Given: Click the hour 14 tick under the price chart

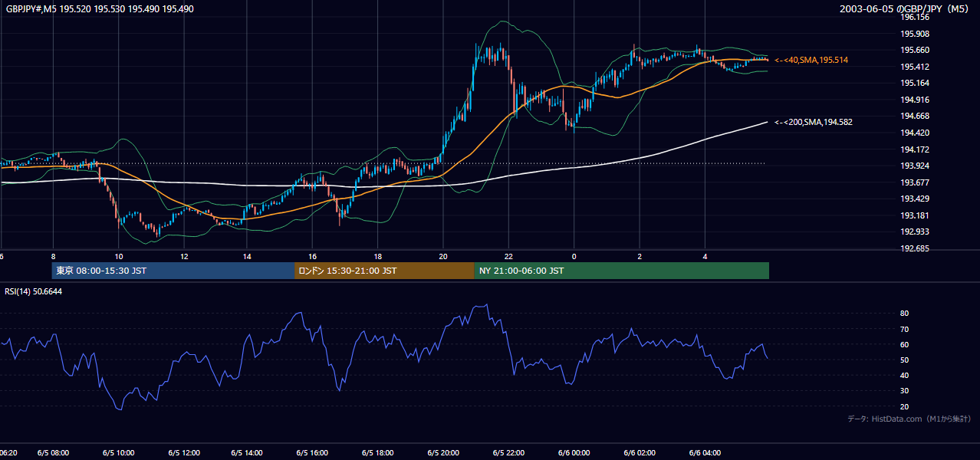Looking at the screenshot, I should pyautogui.click(x=247, y=256).
